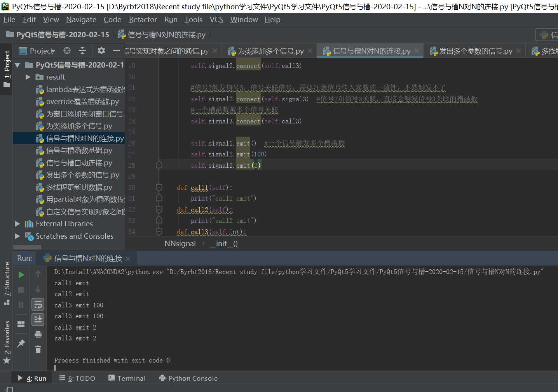The width and height of the screenshot is (558, 392).
Task: Click the Pause output icon
Action: [x=21, y=305]
